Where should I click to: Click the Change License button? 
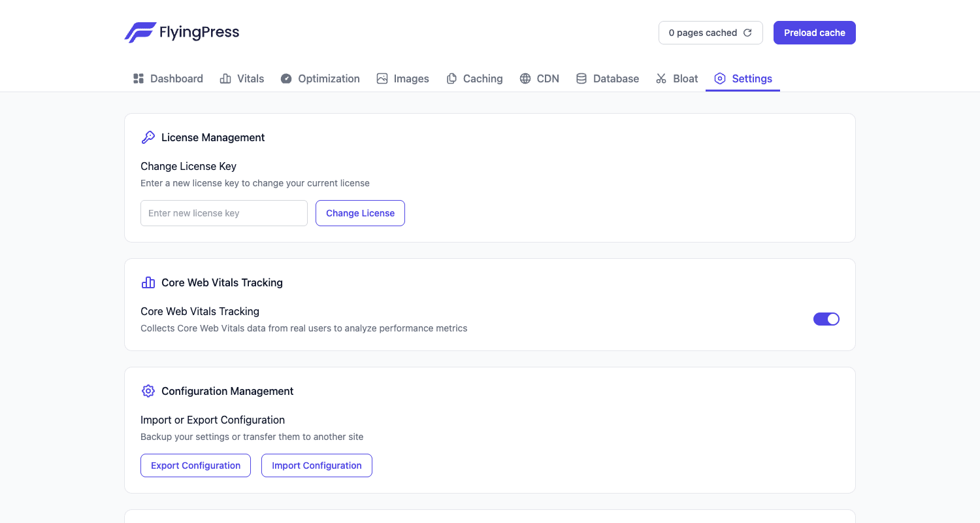(x=360, y=213)
